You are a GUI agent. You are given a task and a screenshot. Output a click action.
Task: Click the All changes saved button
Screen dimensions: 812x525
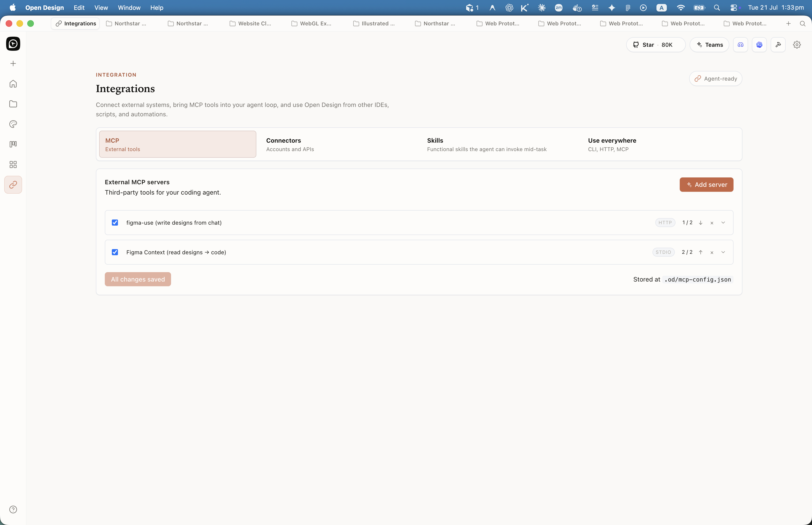pos(138,279)
